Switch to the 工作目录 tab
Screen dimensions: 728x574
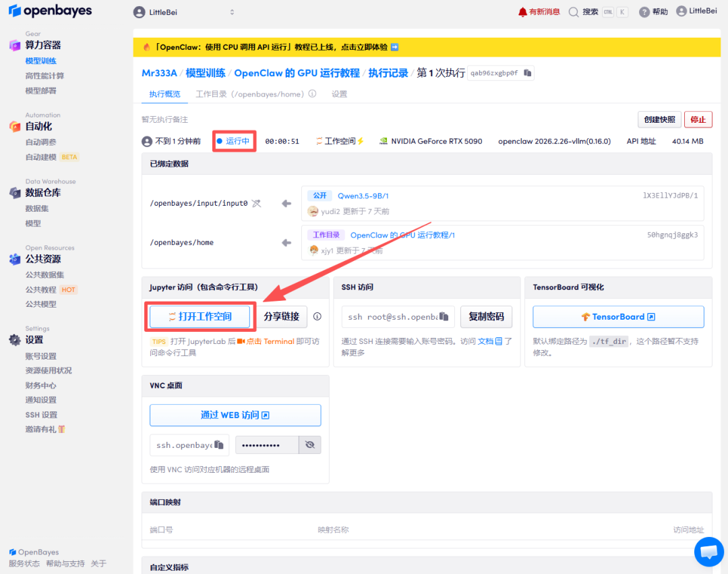[x=250, y=94]
